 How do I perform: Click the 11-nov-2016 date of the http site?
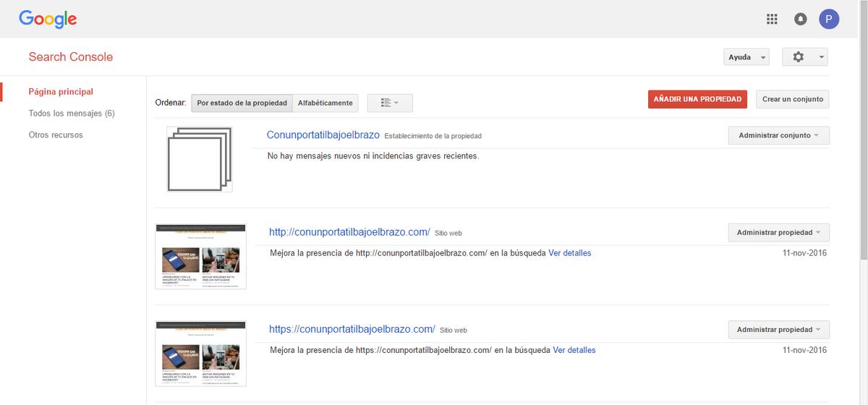(x=804, y=253)
